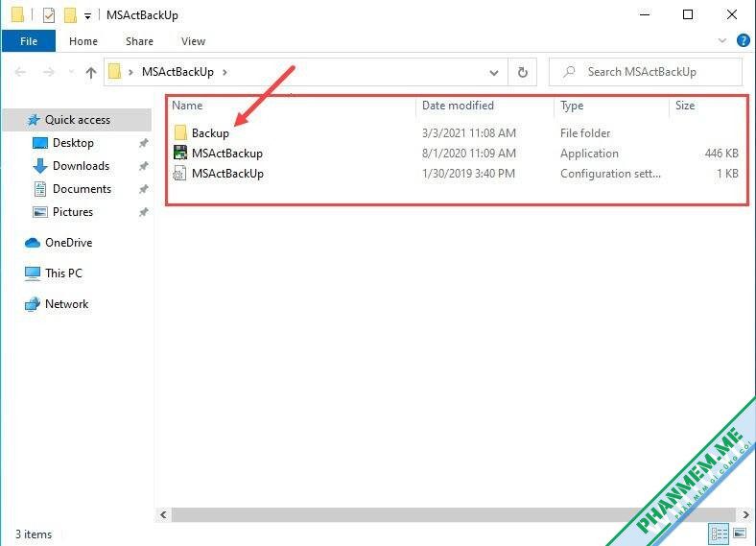Screen dimensions: 756x546
Task: Go back with the Back arrow
Action: point(20,72)
